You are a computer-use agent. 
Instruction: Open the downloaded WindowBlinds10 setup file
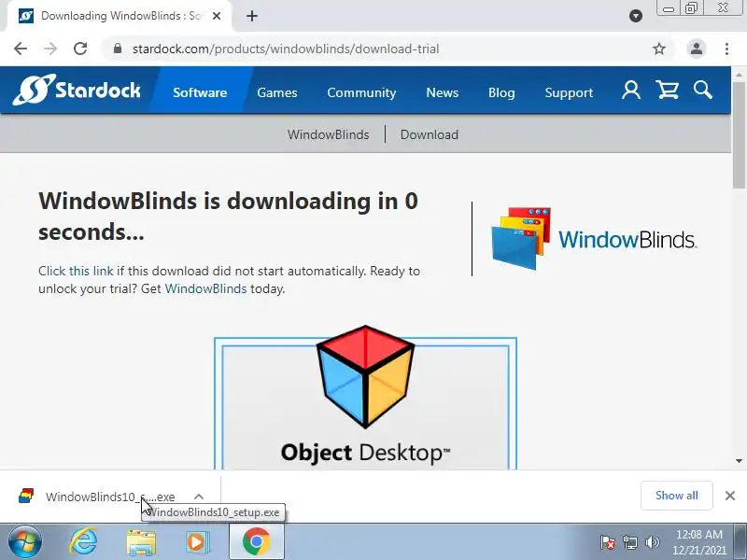click(98, 497)
